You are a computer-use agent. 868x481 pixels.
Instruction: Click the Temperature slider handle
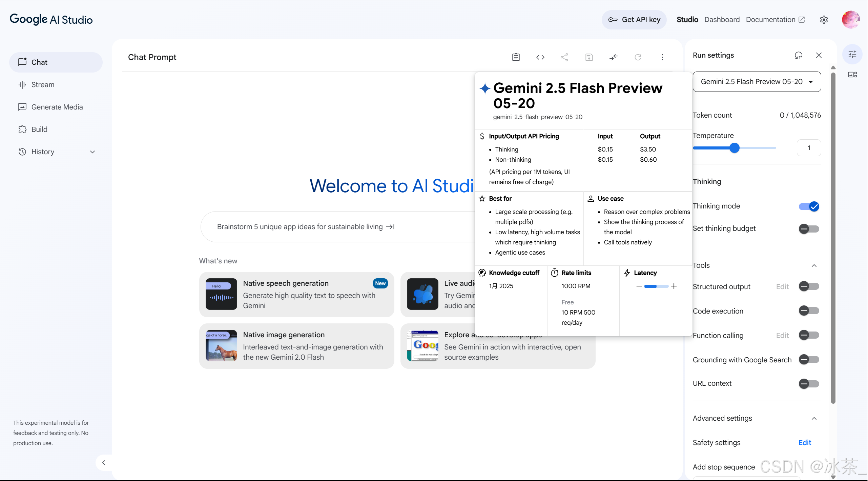[x=735, y=148]
